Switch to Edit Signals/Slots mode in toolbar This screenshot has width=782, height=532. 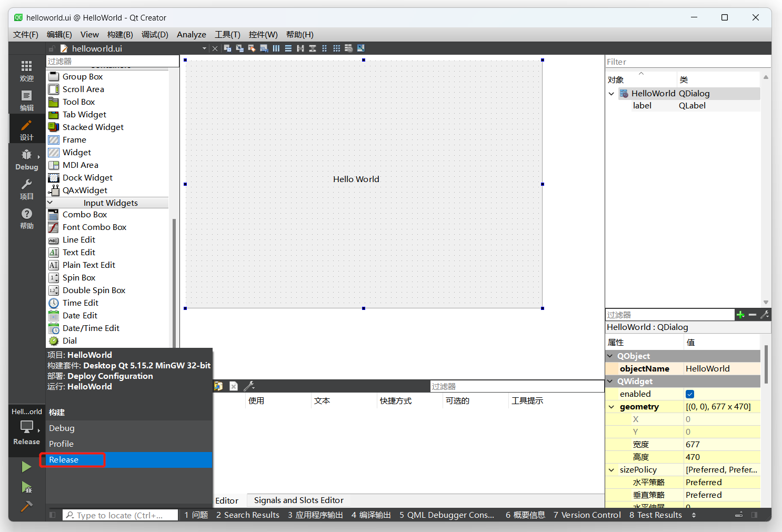click(239, 48)
